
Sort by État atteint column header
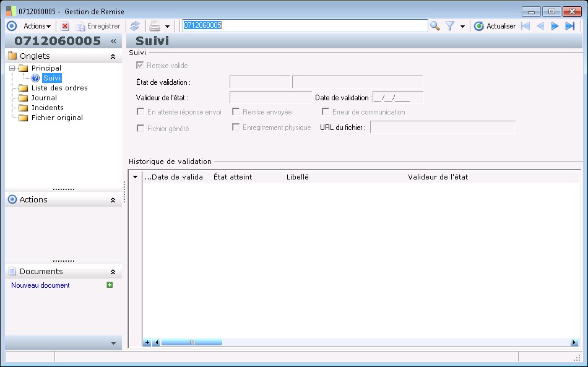click(x=233, y=177)
